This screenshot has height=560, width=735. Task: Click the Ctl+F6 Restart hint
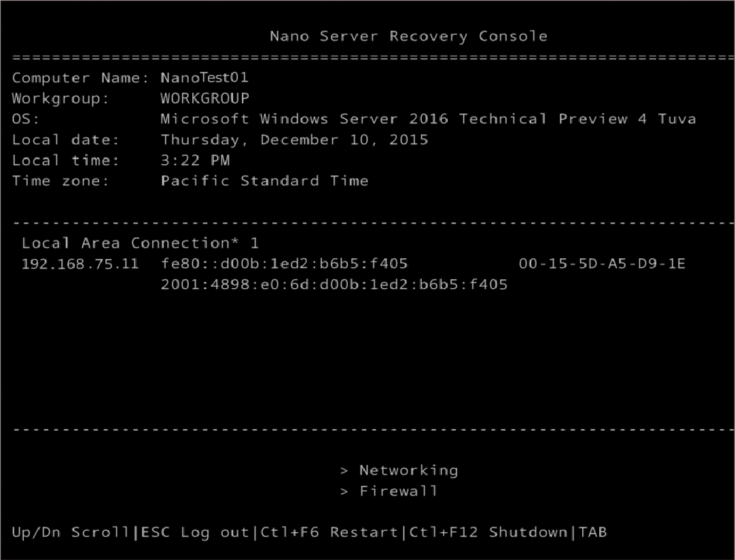pos(329,532)
